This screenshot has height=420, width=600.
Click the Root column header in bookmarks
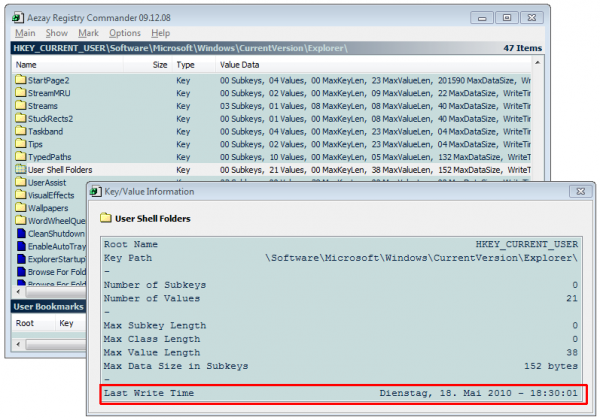[34, 323]
